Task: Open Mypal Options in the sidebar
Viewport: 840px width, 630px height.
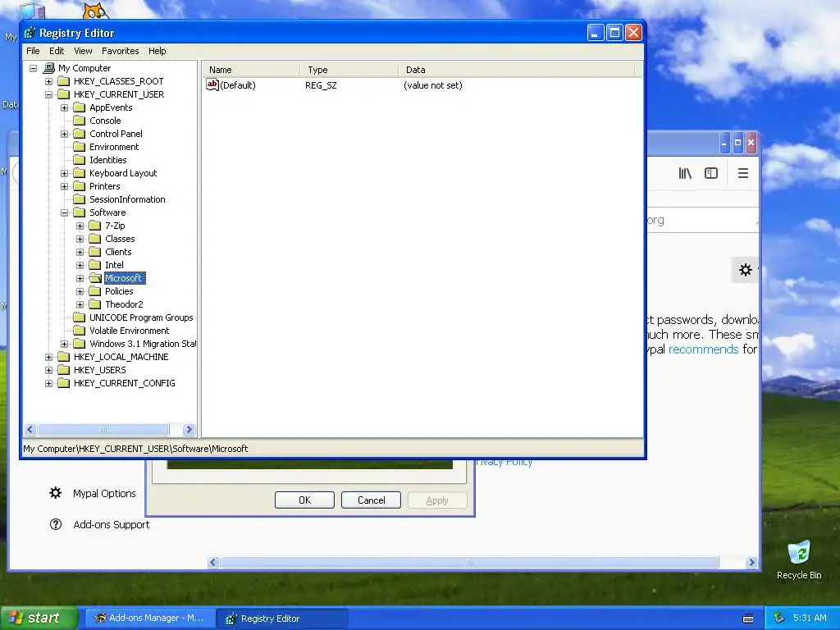Action: pos(93,493)
